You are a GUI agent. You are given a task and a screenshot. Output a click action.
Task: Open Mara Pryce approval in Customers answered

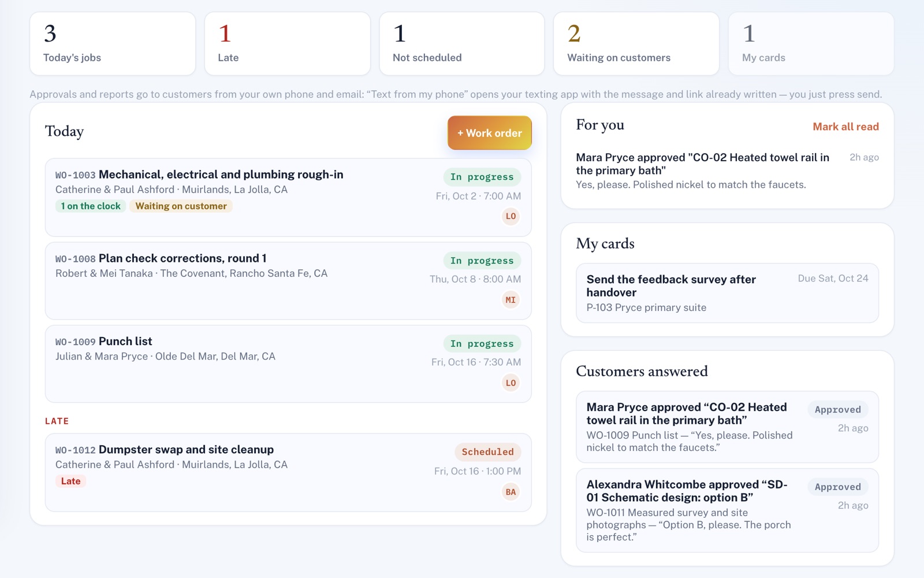pos(727,427)
